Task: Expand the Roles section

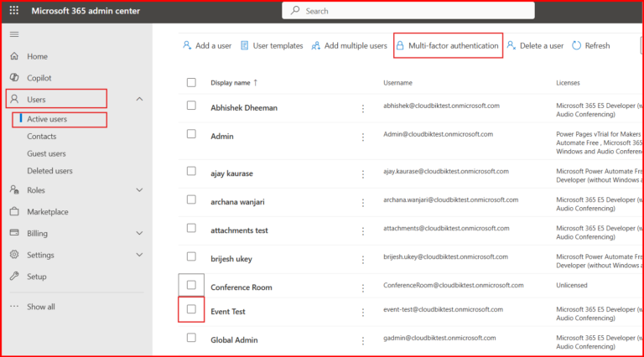Action: click(x=139, y=190)
